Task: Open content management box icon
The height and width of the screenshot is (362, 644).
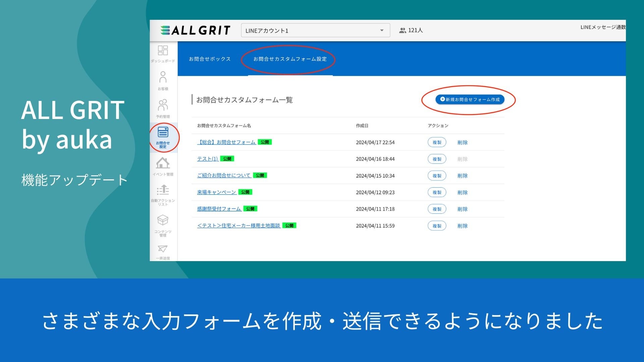Action: point(163,221)
